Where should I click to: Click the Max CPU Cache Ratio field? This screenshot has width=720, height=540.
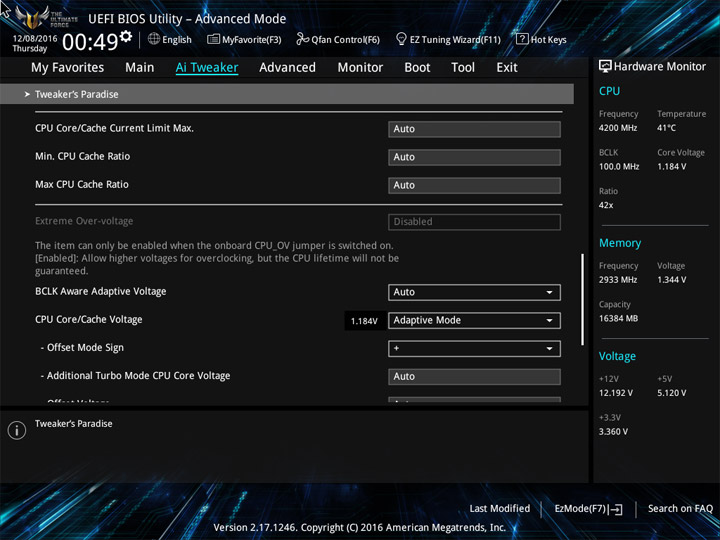click(x=474, y=185)
